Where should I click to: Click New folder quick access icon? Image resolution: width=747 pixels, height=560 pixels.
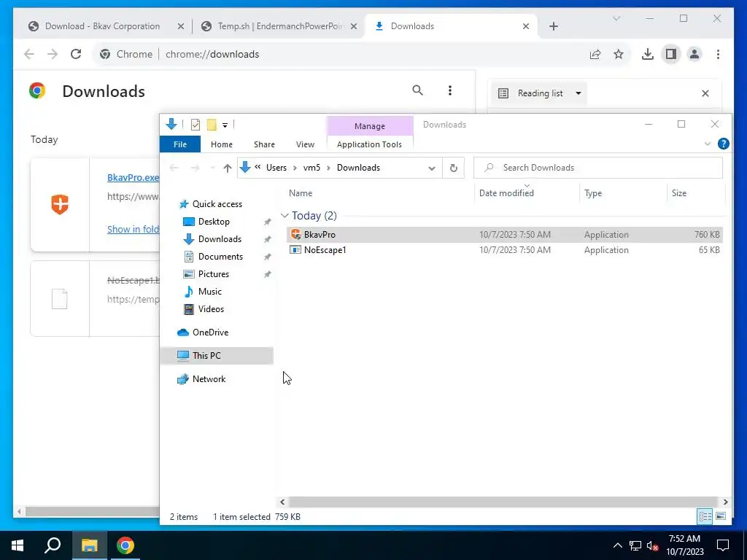coord(212,125)
